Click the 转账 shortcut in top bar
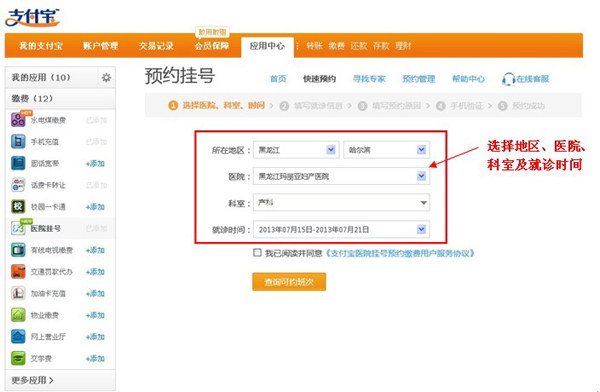The width and height of the screenshot is (600, 392). point(314,46)
